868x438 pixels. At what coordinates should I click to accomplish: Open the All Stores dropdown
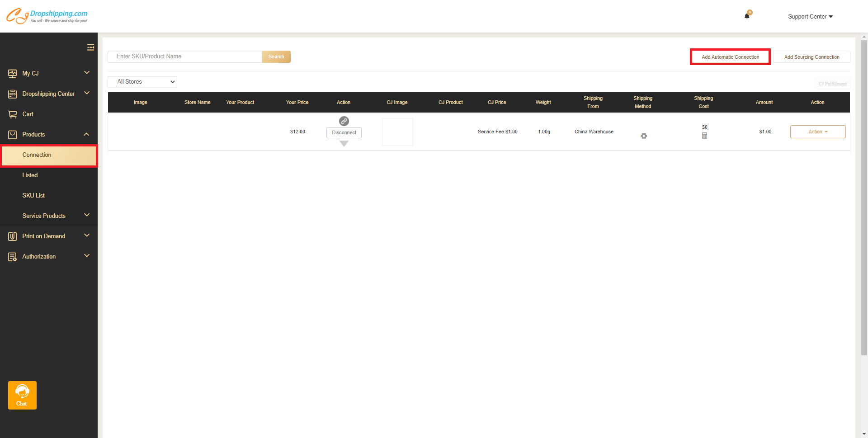pyautogui.click(x=142, y=82)
